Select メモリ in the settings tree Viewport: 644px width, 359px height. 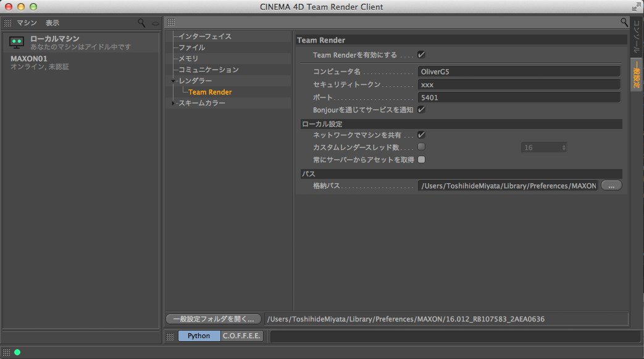pyautogui.click(x=188, y=59)
